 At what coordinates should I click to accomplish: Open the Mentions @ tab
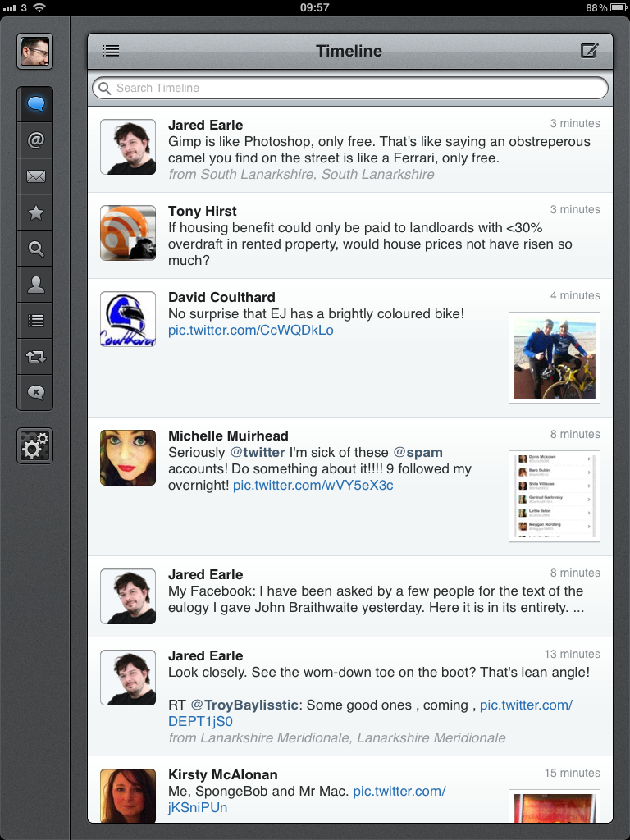point(35,140)
